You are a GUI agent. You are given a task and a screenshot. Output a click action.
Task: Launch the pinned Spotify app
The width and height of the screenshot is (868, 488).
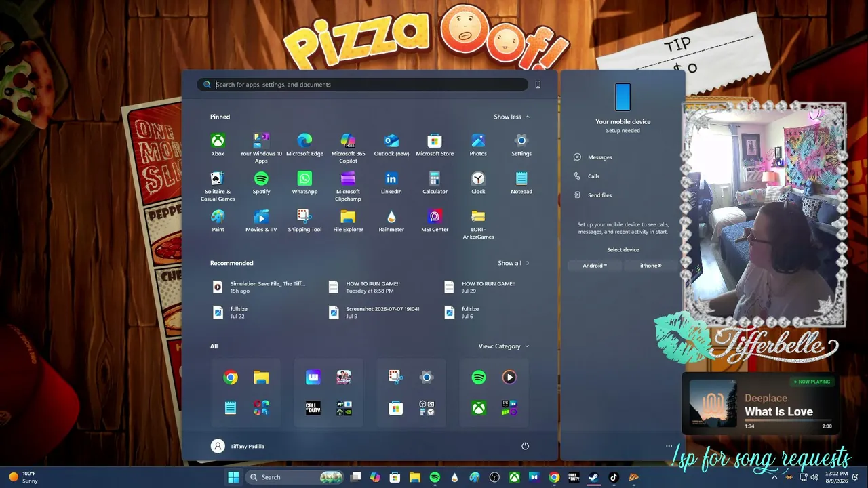[x=261, y=182]
